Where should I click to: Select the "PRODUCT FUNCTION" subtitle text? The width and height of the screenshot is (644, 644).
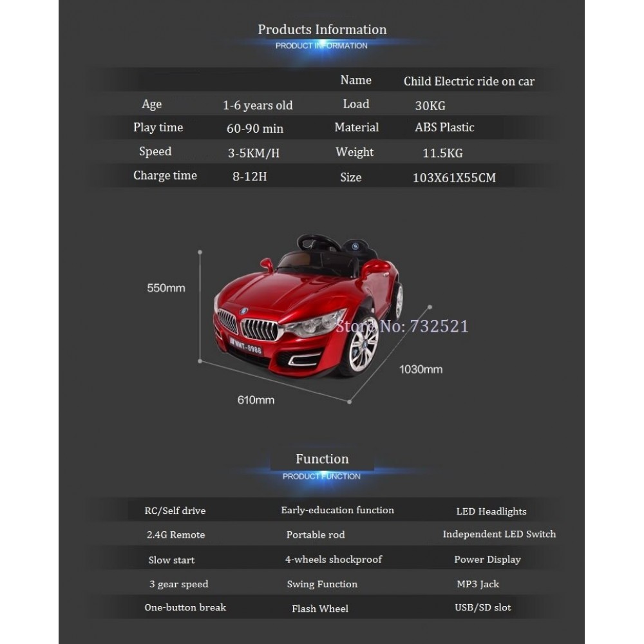point(321,477)
